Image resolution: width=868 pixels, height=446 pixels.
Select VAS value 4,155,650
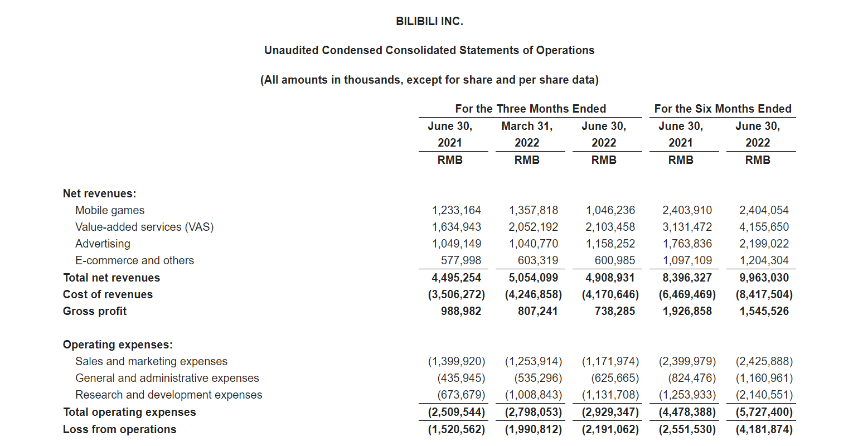pyautogui.click(x=764, y=227)
